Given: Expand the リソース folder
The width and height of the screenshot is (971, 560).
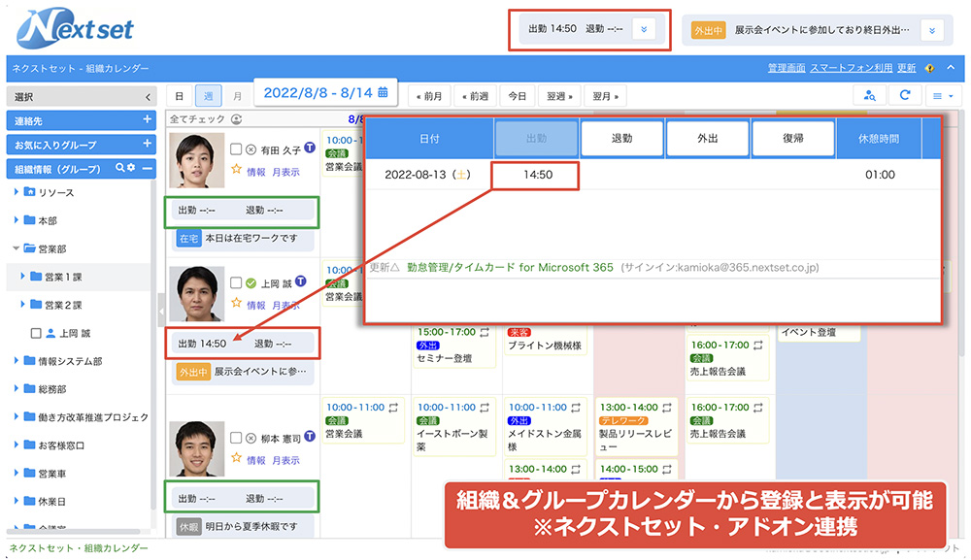Looking at the screenshot, I should pos(17,192).
